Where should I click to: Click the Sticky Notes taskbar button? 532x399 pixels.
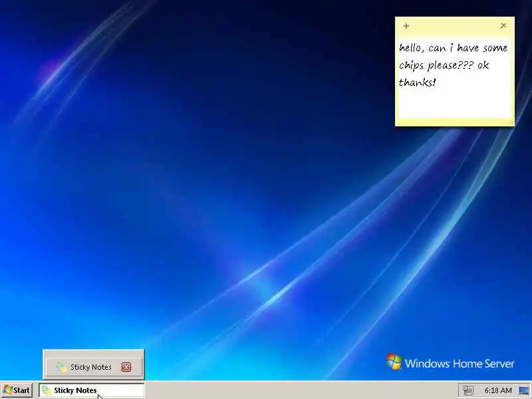click(x=91, y=390)
